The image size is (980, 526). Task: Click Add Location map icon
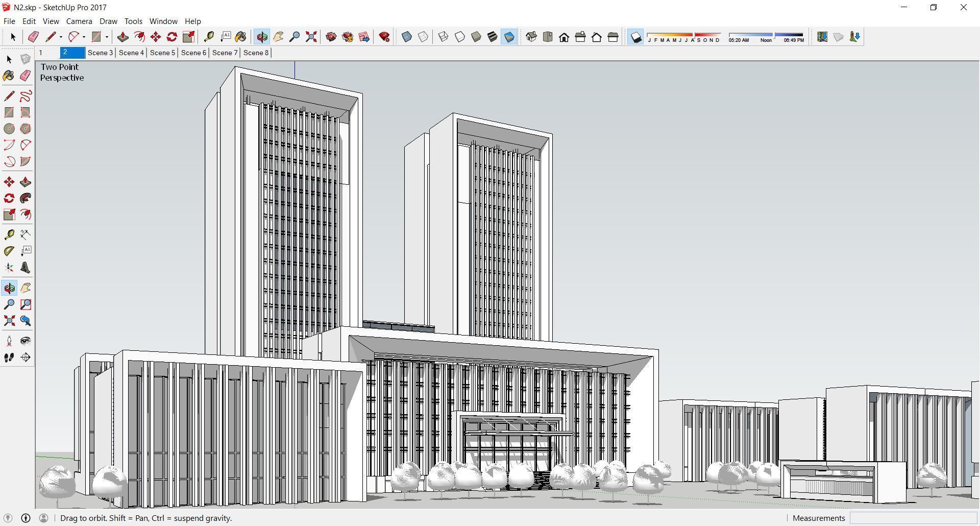pyautogui.click(x=822, y=37)
